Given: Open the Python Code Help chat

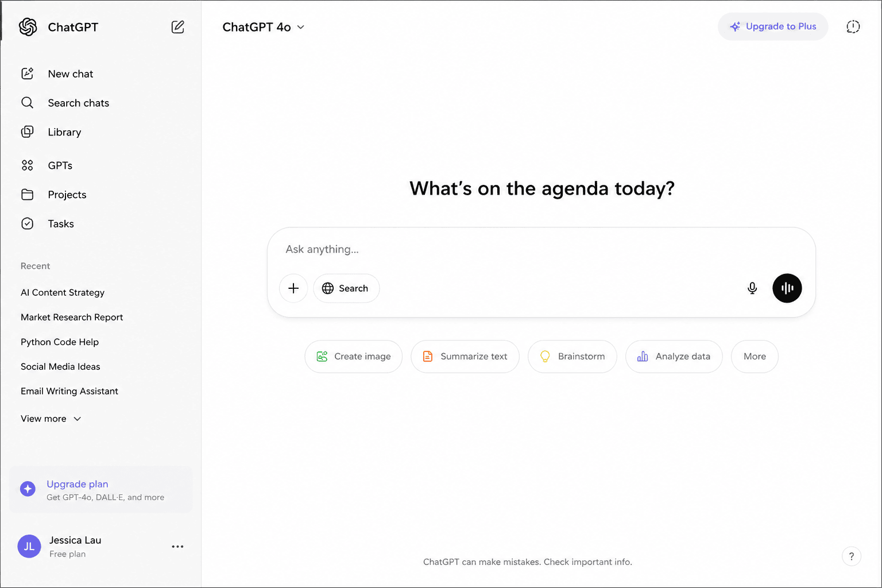Looking at the screenshot, I should click(60, 342).
